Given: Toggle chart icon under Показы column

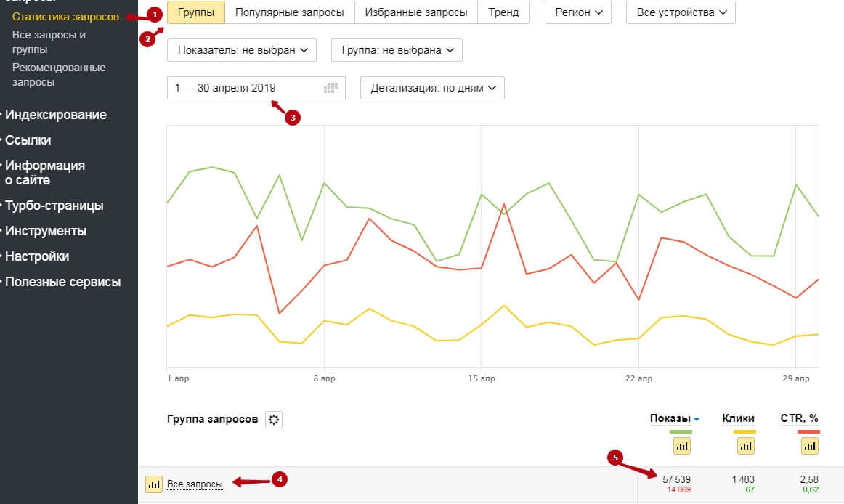Looking at the screenshot, I should [682, 446].
